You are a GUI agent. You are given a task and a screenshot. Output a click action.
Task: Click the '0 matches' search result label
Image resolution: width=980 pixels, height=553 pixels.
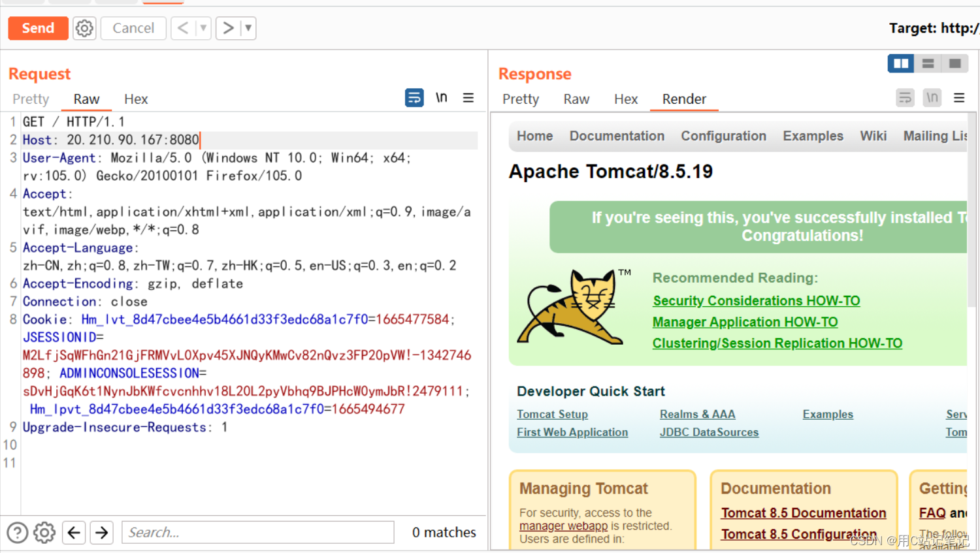click(444, 533)
